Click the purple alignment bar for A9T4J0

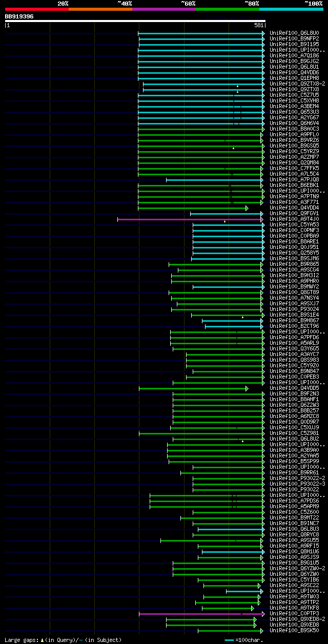191,219
